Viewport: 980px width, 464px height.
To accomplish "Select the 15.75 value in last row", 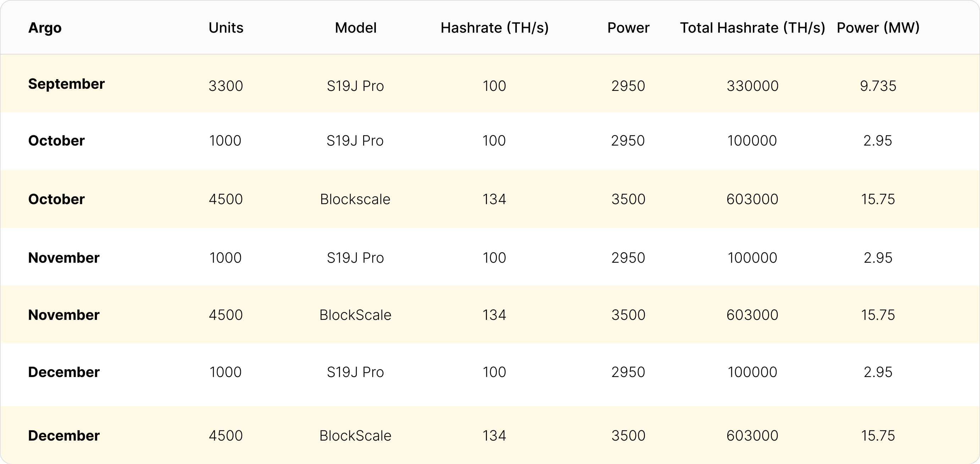I will coord(878,436).
